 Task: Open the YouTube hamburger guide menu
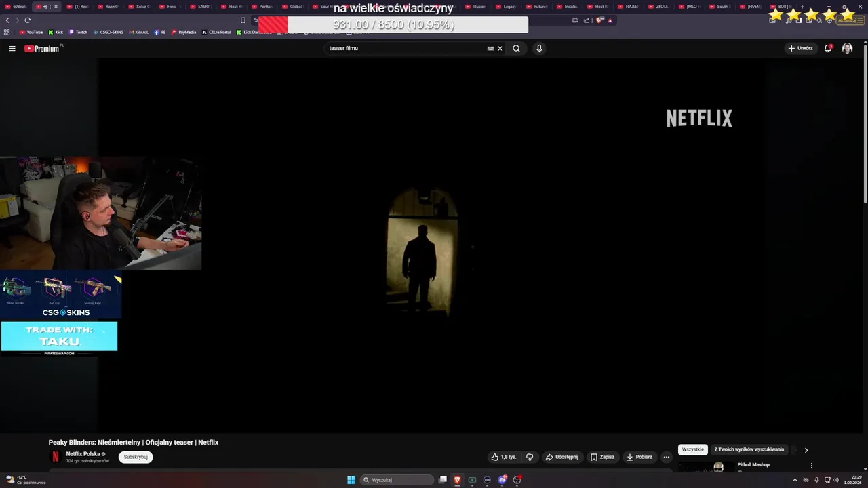coord(12,48)
